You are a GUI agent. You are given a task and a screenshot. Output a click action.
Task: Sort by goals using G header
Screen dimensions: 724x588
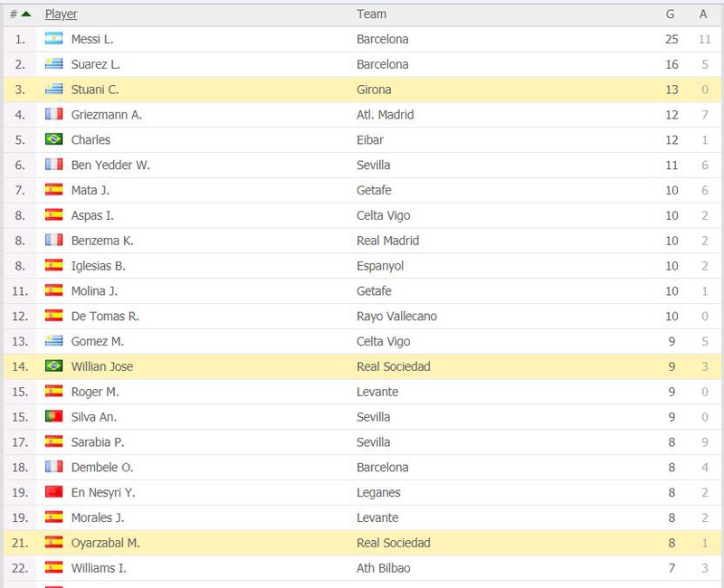(x=670, y=14)
